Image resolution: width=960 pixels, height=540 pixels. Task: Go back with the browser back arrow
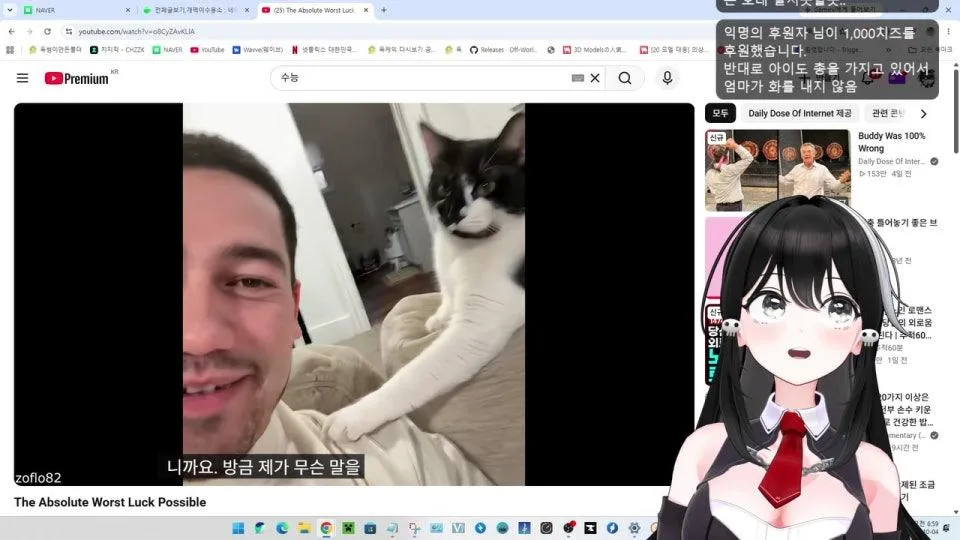click(x=12, y=31)
